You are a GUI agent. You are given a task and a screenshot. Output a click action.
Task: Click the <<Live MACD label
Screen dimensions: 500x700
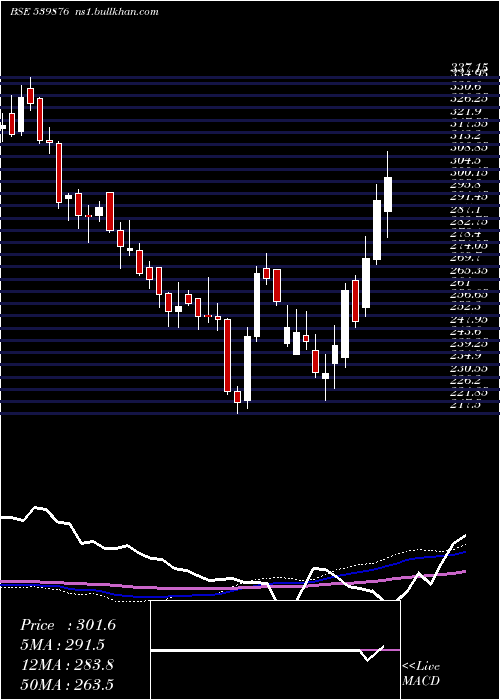(421, 673)
